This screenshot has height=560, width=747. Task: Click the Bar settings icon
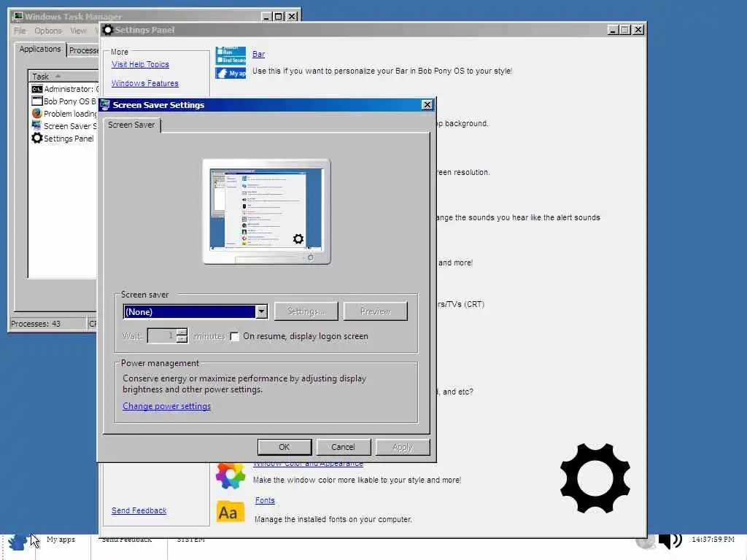231,63
